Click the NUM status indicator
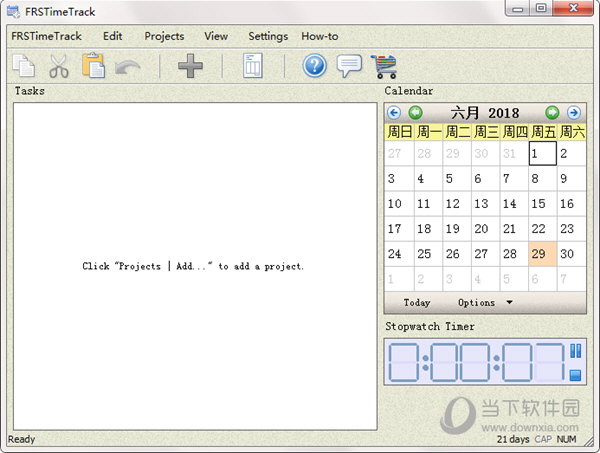600x453 pixels. (x=566, y=439)
